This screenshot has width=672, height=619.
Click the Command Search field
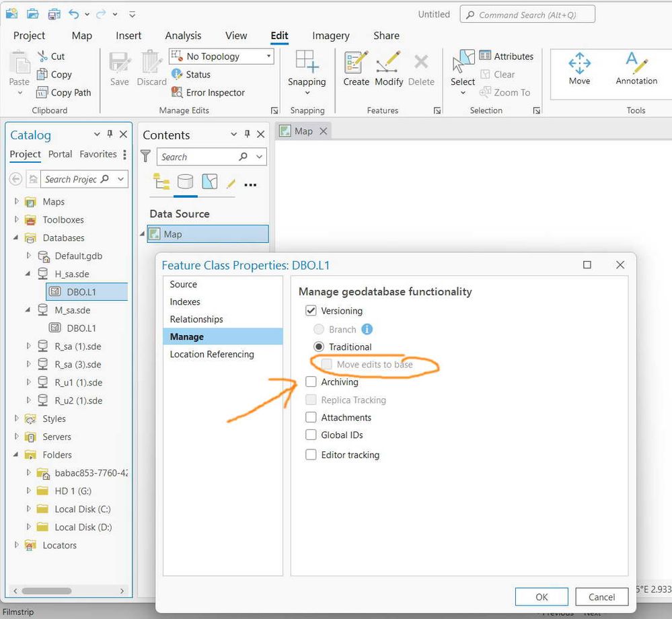click(527, 15)
